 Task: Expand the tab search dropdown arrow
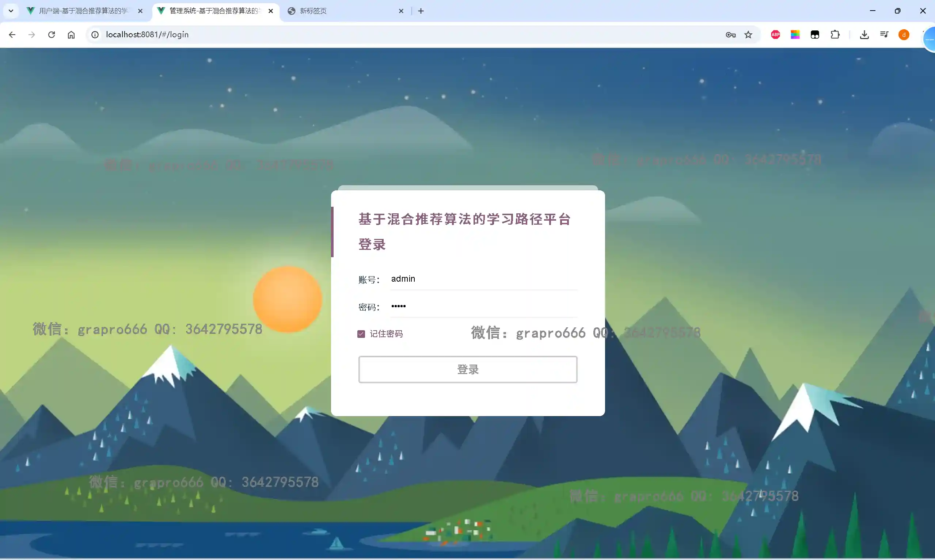[x=11, y=11]
